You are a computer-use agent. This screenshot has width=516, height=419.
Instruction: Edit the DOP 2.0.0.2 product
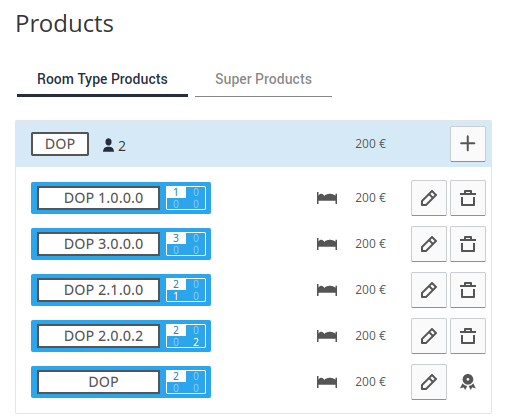click(429, 336)
